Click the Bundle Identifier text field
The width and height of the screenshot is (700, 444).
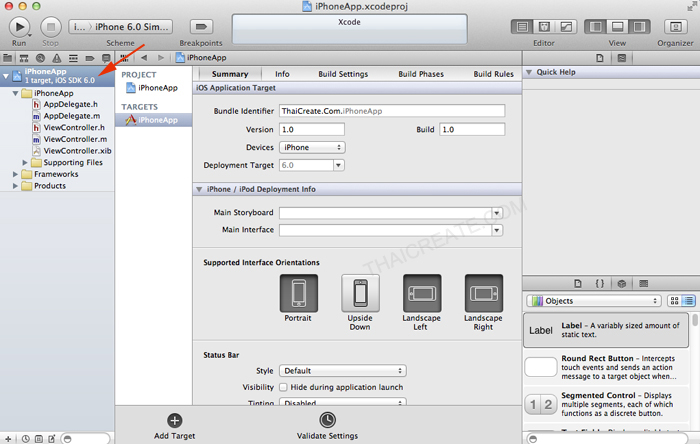392,111
